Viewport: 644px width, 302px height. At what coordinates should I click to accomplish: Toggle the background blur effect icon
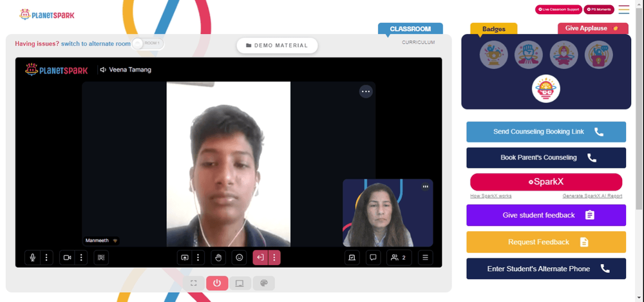(101, 258)
